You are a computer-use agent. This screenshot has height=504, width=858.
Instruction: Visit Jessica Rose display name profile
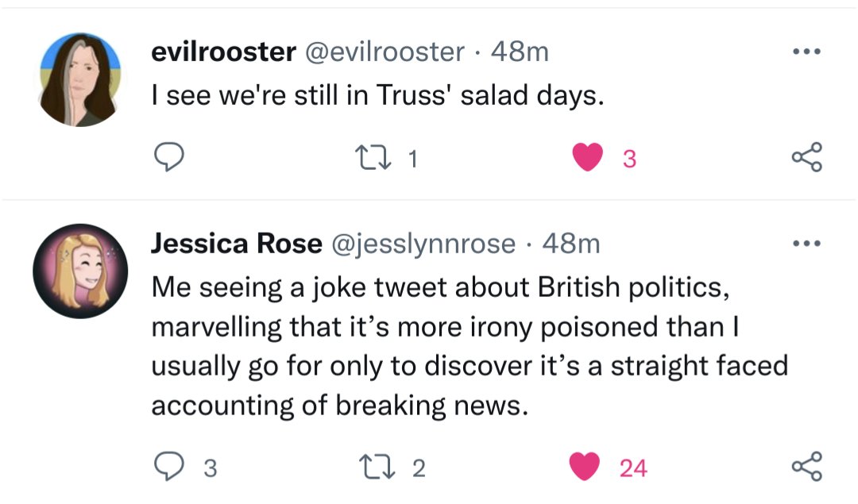(234, 244)
